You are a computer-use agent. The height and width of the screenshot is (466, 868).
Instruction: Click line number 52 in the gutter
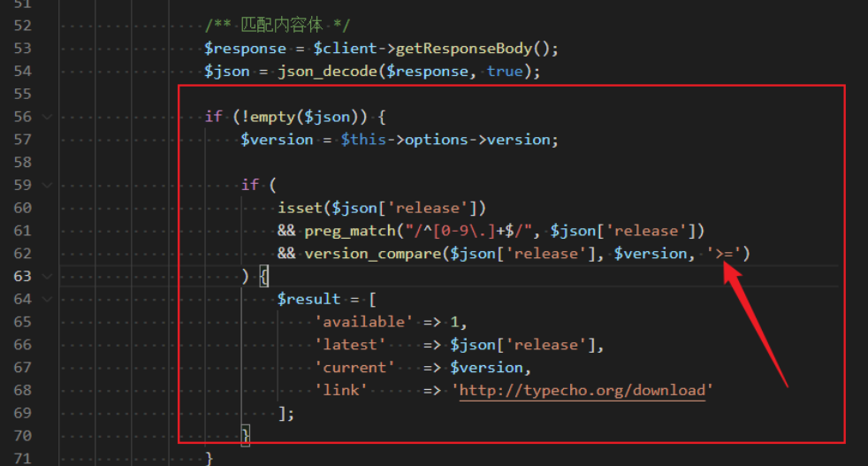coord(23,25)
